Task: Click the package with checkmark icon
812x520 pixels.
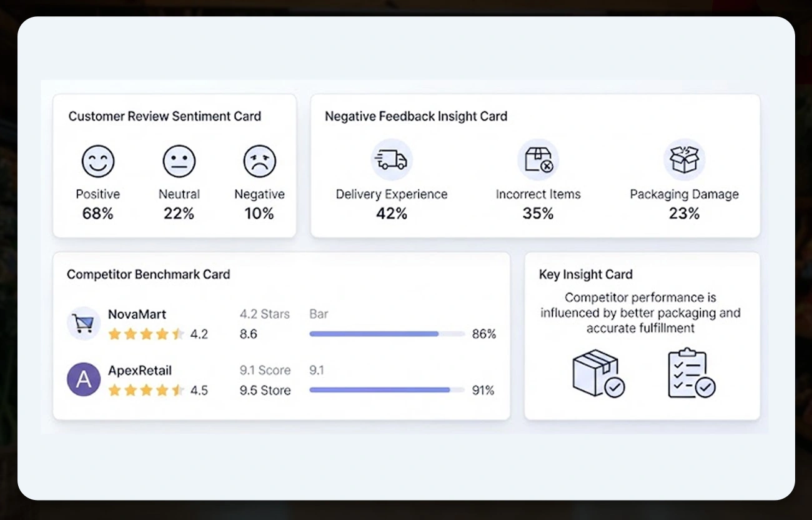Action: coord(598,373)
